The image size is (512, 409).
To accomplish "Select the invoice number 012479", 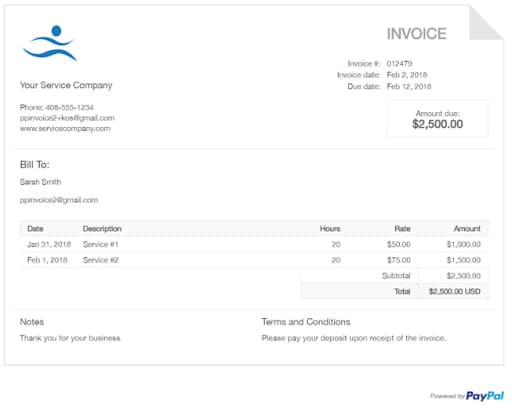I will pos(399,63).
